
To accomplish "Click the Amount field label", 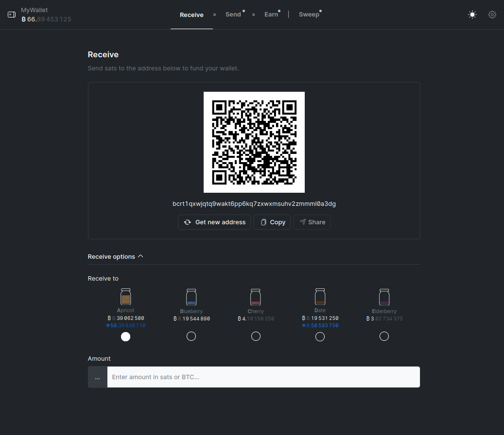I will pyautogui.click(x=99, y=359).
